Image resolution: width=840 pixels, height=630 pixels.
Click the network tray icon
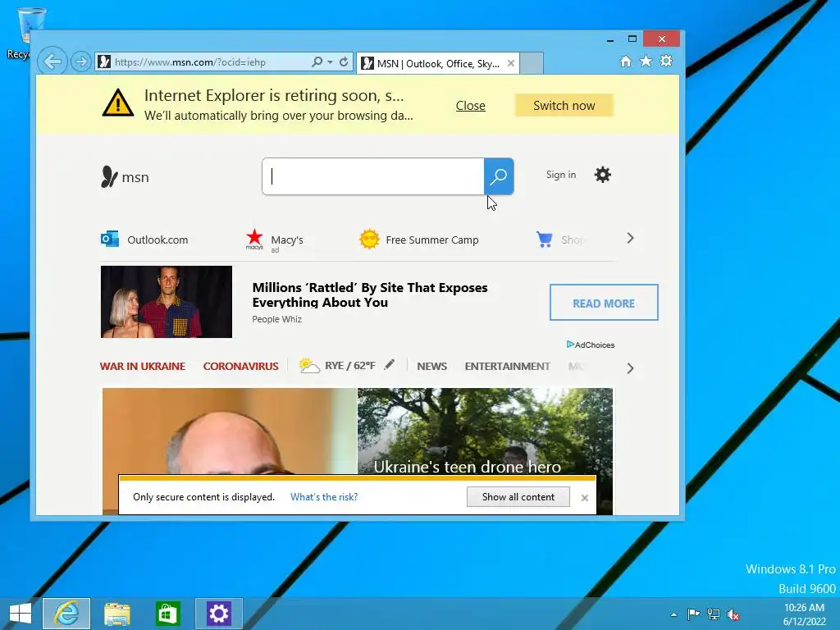[x=714, y=614]
